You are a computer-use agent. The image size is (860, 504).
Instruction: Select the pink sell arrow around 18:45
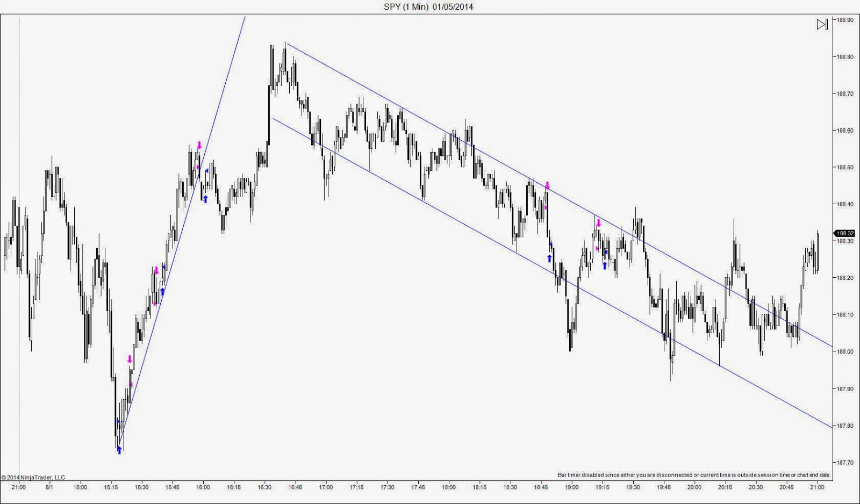click(x=548, y=185)
